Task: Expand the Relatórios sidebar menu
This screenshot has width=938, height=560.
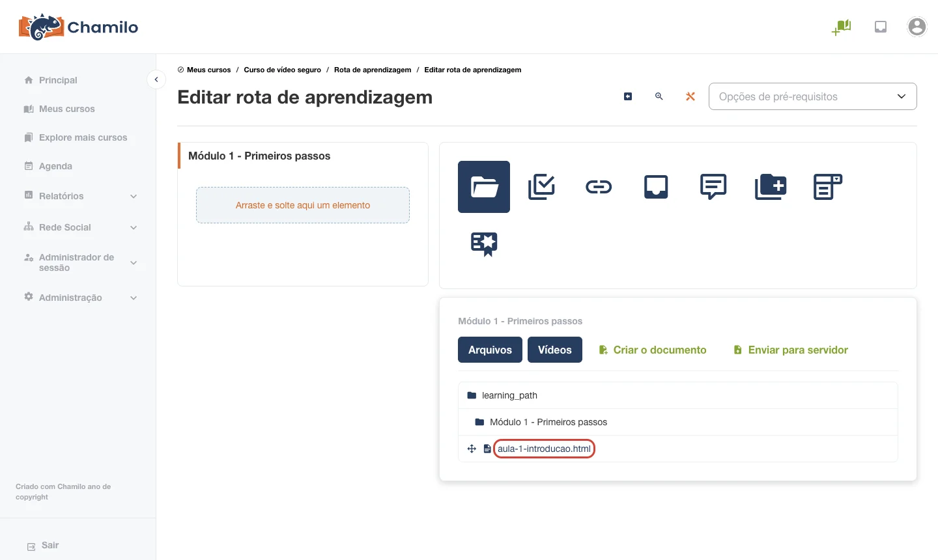Action: coord(79,196)
